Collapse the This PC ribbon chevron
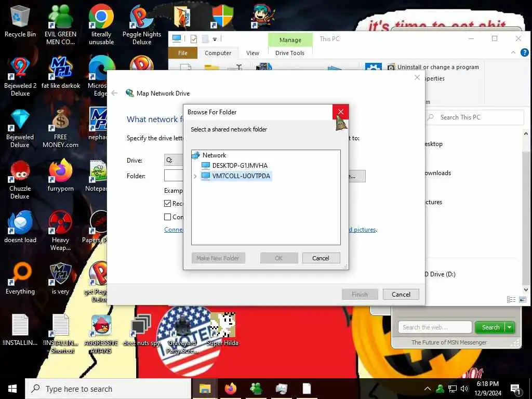532x399 pixels. (x=513, y=52)
